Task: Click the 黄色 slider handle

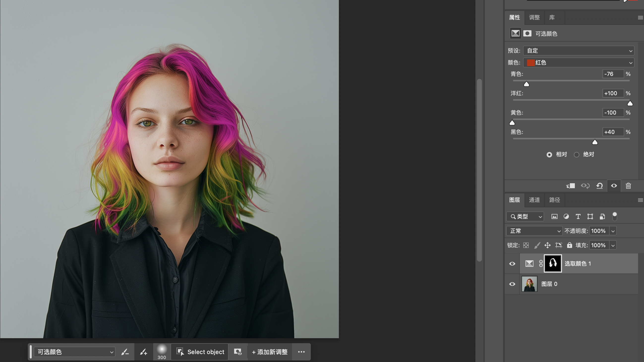Action: point(512,122)
